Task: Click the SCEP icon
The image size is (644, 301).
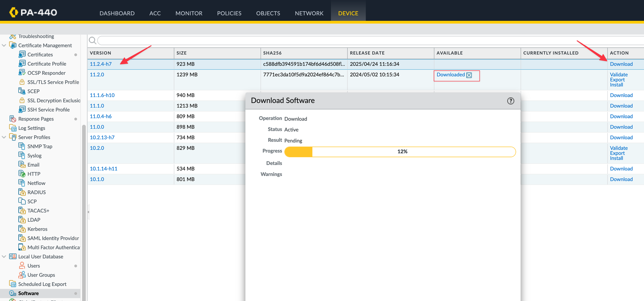Action: pos(22,91)
